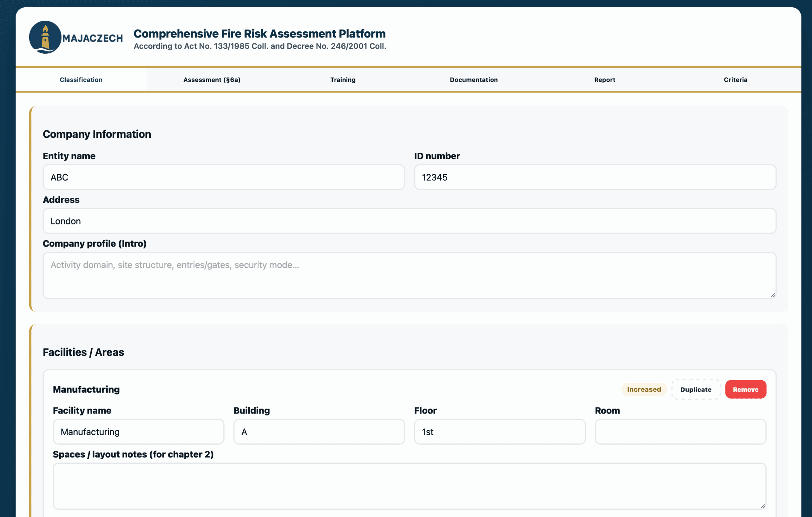Click the resize handle of Company profile textarea
This screenshot has height=517, width=812.
tap(773, 295)
